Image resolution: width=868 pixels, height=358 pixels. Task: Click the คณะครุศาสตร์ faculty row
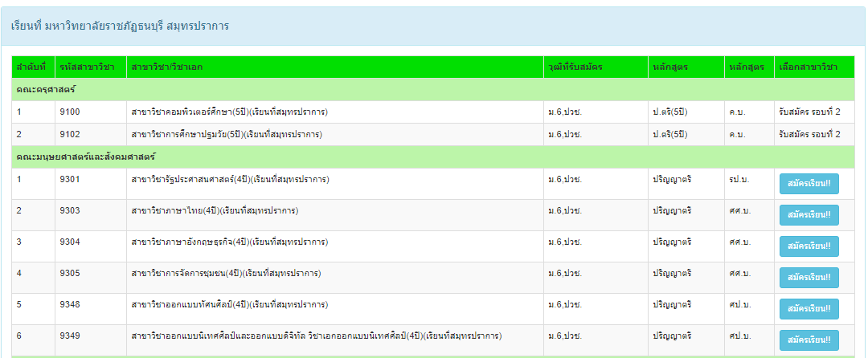point(433,90)
